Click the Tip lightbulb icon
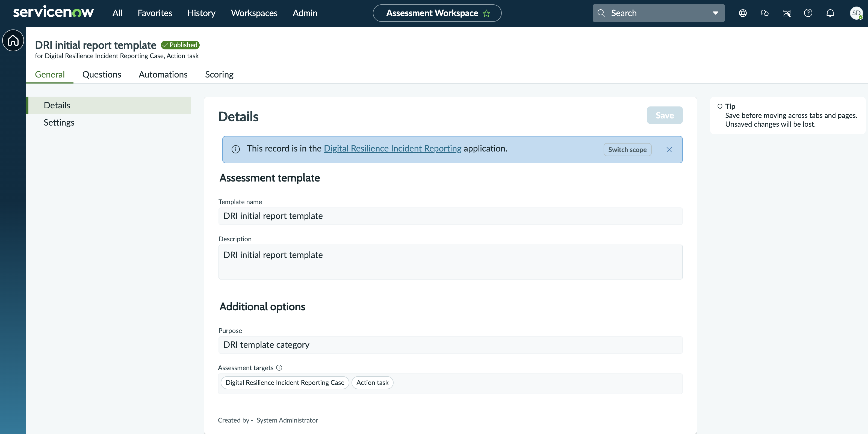 [x=720, y=107]
